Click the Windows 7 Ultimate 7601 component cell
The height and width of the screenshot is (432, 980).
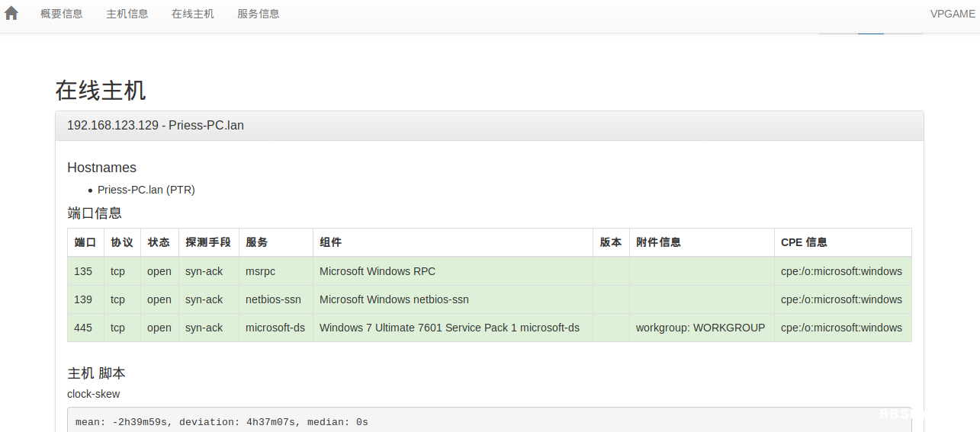pos(449,328)
